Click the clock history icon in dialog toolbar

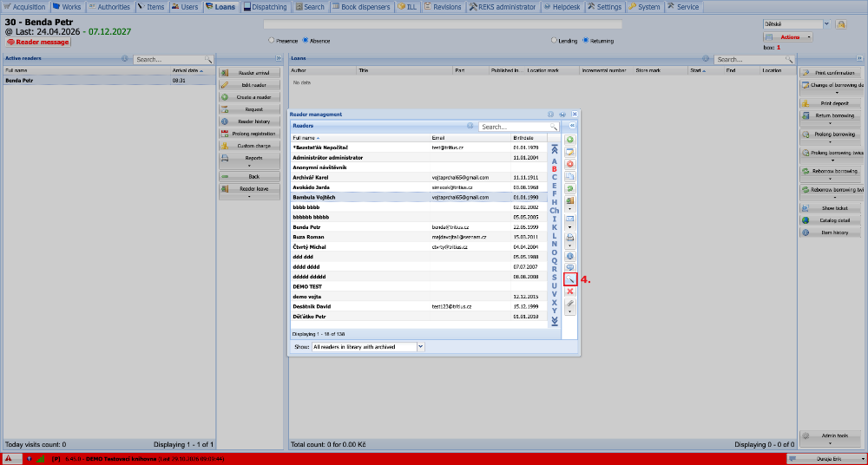click(569, 256)
